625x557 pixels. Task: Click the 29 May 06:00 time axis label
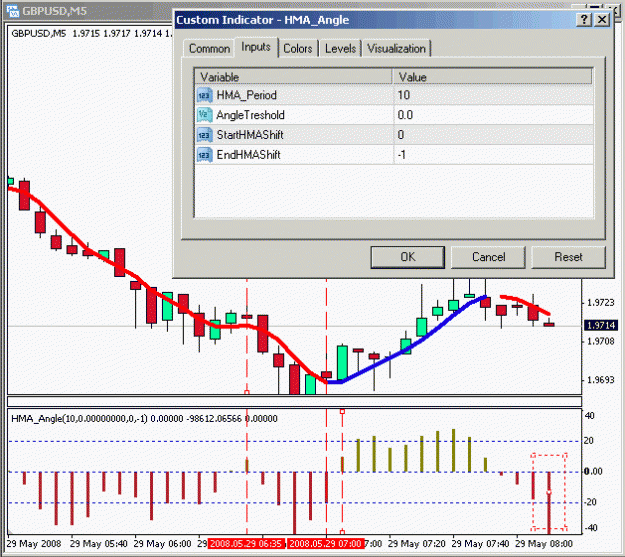[x=162, y=544]
